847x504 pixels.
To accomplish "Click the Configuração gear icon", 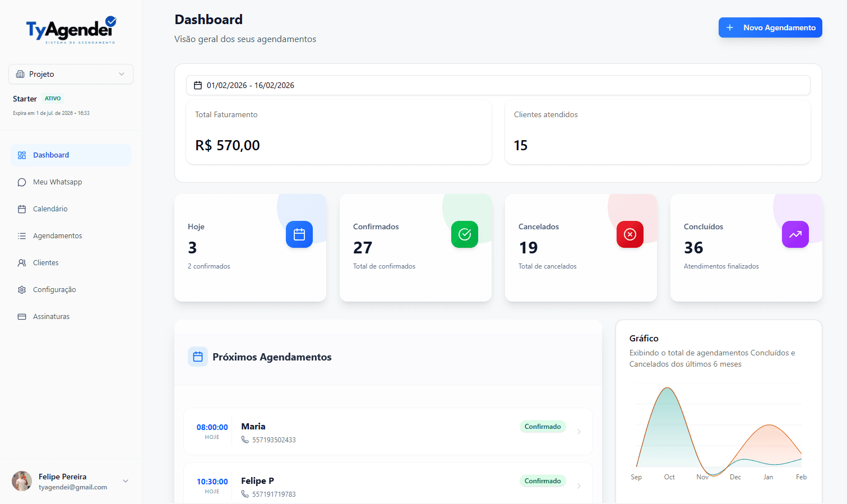I will [21, 289].
